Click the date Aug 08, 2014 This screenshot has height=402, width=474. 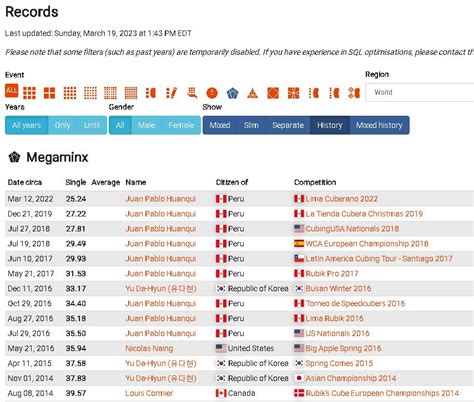click(30, 393)
